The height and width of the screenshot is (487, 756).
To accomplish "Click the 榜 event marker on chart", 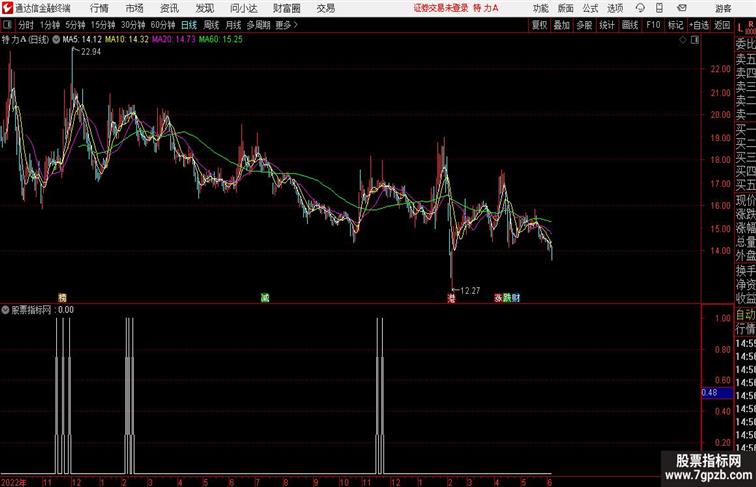I will pyautogui.click(x=62, y=298).
